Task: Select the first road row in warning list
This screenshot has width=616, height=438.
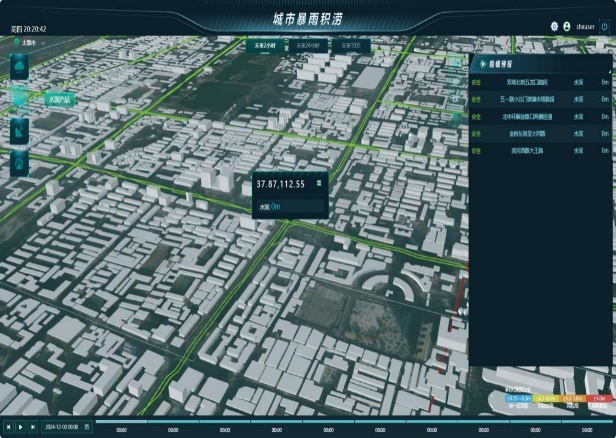Action: [x=540, y=82]
